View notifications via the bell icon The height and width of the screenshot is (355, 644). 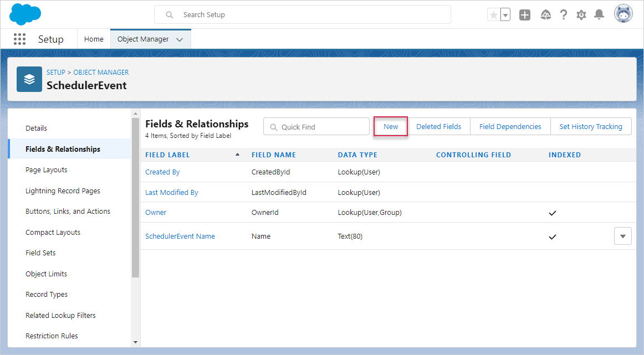599,15
